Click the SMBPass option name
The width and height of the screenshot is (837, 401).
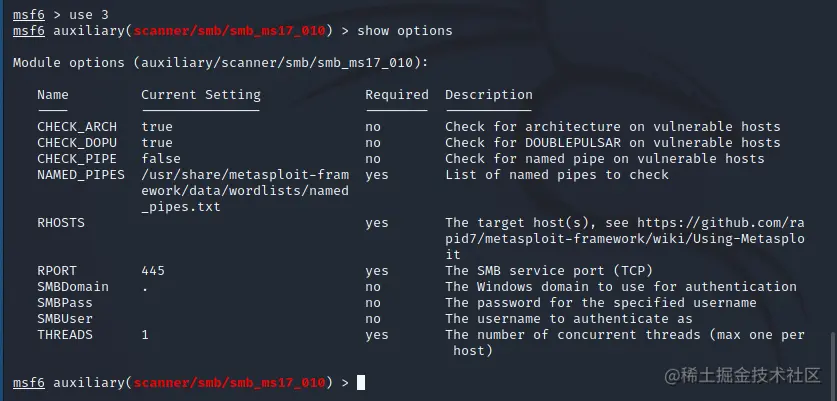[65, 303]
